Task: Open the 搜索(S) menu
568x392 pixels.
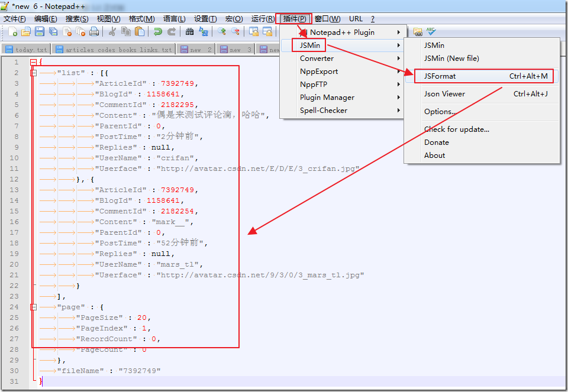Action: 77,19
